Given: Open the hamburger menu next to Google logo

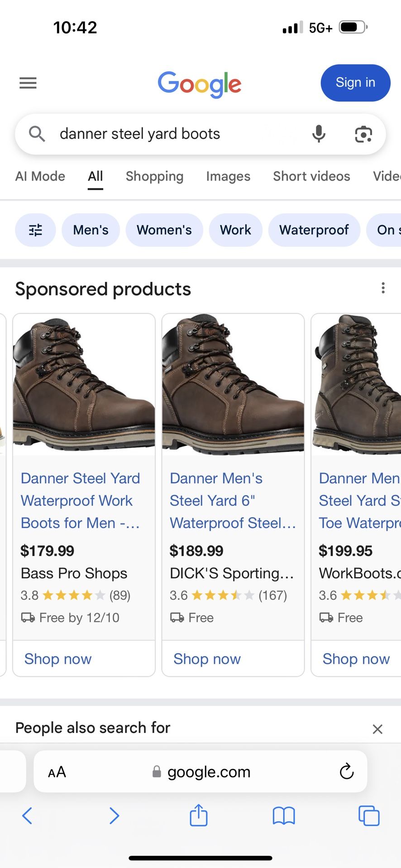Looking at the screenshot, I should click(28, 83).
